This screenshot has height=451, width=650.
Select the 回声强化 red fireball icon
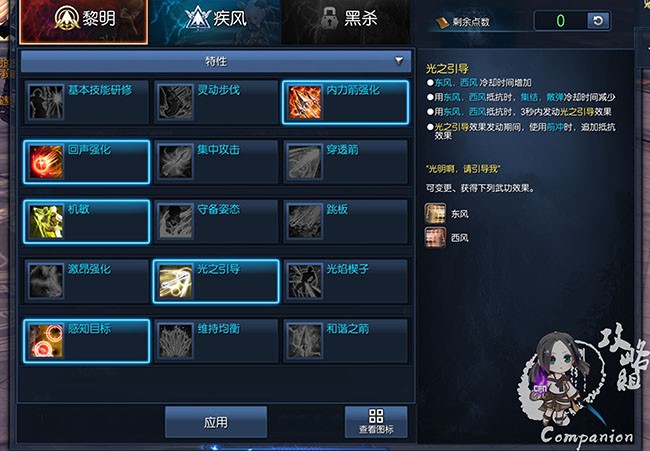[x=46, y=162]
